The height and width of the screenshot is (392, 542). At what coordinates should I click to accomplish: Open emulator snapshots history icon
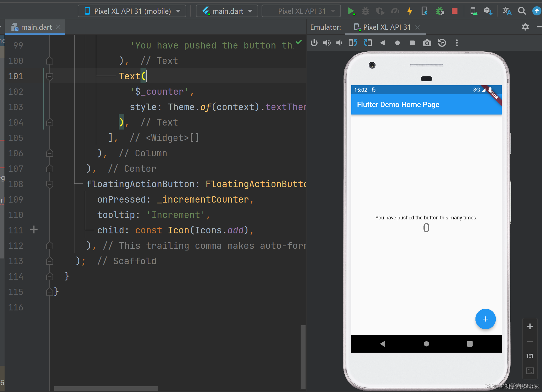pyautogui.click(x=442, y=43)
